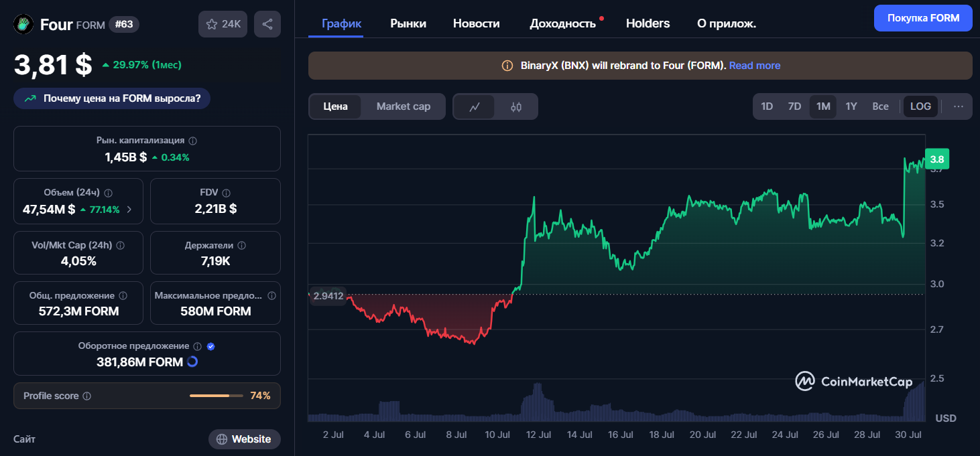This screenshot has width=980, height=456.
Task: Switch to line chart view icon
Action: point(475,106)
